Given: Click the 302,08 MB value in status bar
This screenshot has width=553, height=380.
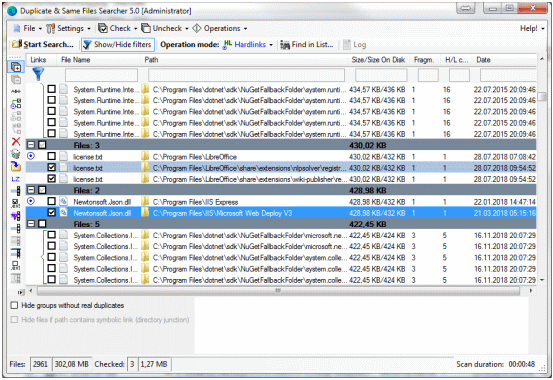Looking at the screenshot, I should pyautogui.click(x=72, y=364).
